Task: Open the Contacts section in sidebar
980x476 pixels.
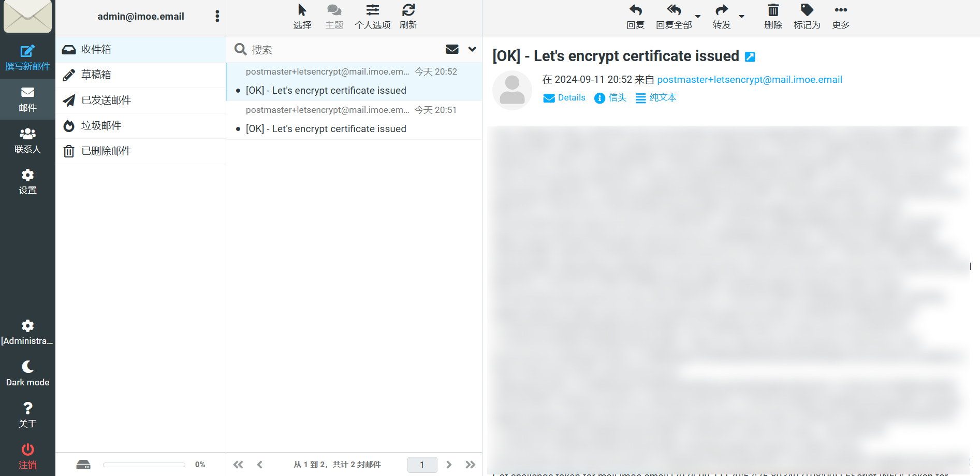Action: (x=27, y=141)
